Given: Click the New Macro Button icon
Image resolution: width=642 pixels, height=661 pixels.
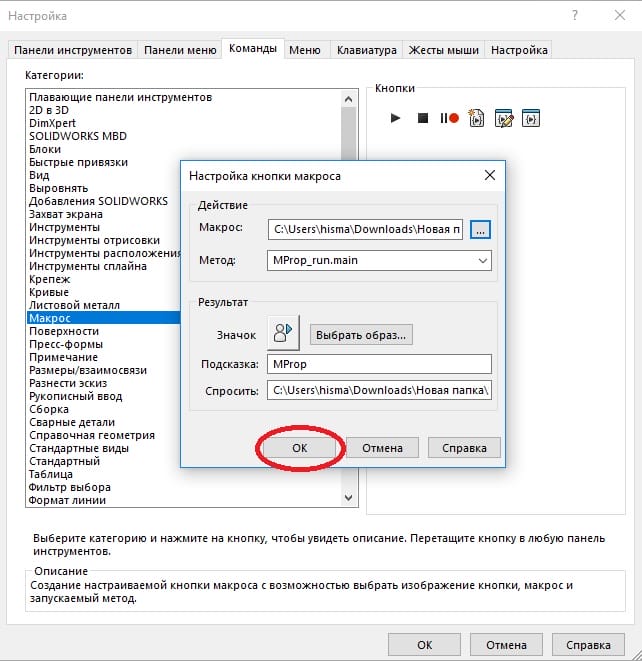Looking at the screenshot, I should tap(531, 118).
